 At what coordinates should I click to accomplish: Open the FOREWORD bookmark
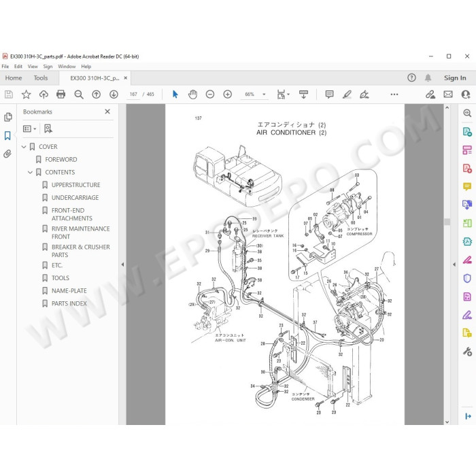coord(61,159)
